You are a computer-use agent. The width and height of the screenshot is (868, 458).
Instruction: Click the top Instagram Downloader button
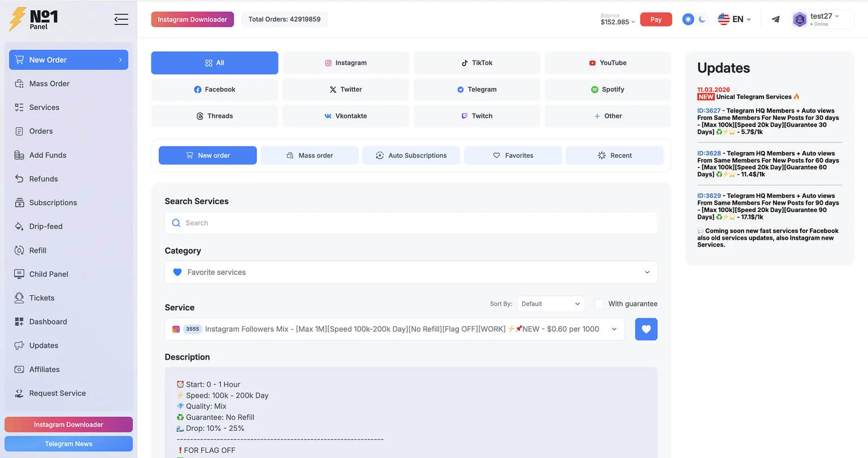tap(193, 19)
